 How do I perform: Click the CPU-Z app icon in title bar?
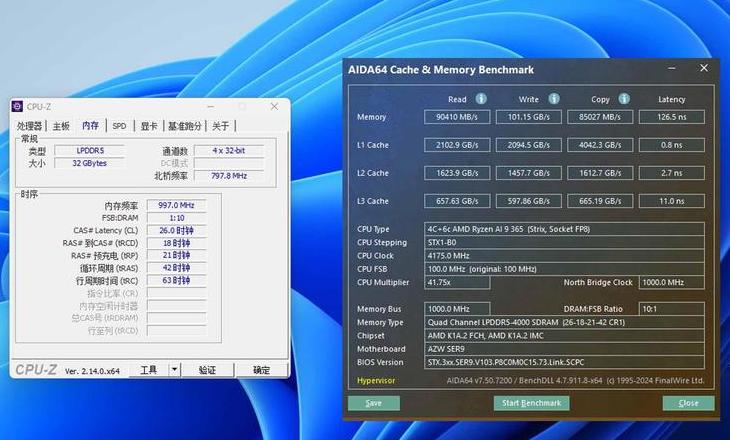point(17,107)
